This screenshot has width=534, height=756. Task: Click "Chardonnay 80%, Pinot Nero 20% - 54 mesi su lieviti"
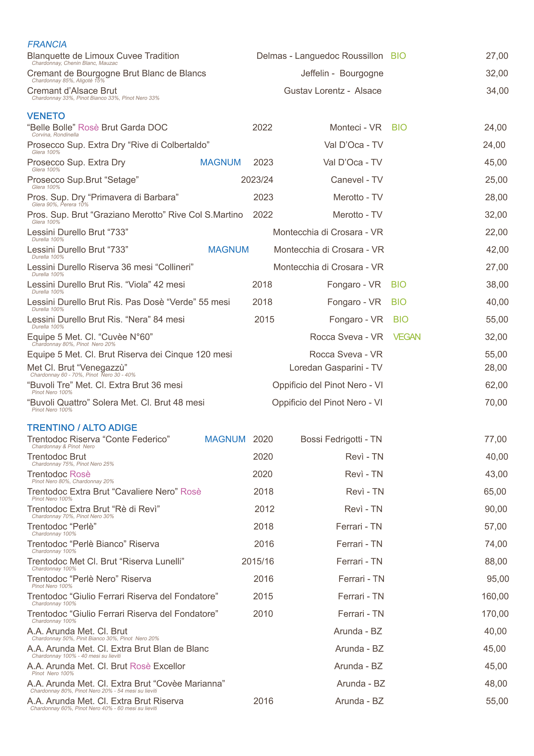click(x=94, y=691)
